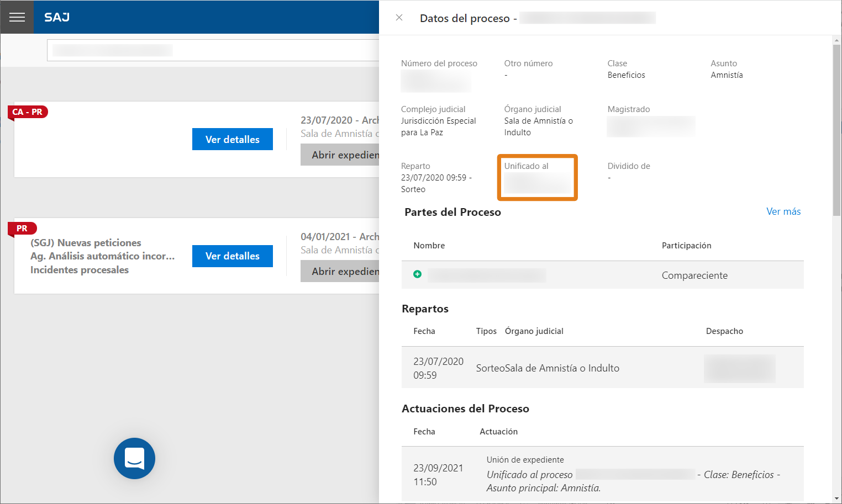The image size is (842, 504).
Task: Click the Jurisdicción Especial para La Paz value
Action: coord(438,126)
